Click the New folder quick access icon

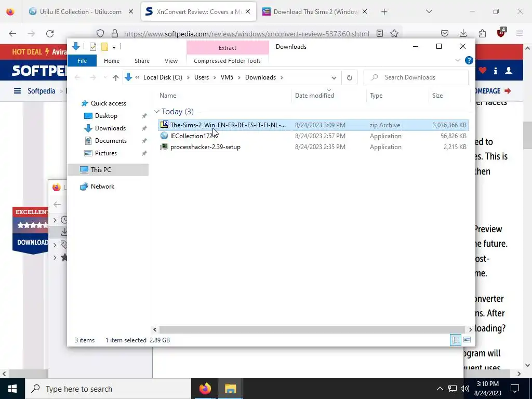click(x=104, y=47)
